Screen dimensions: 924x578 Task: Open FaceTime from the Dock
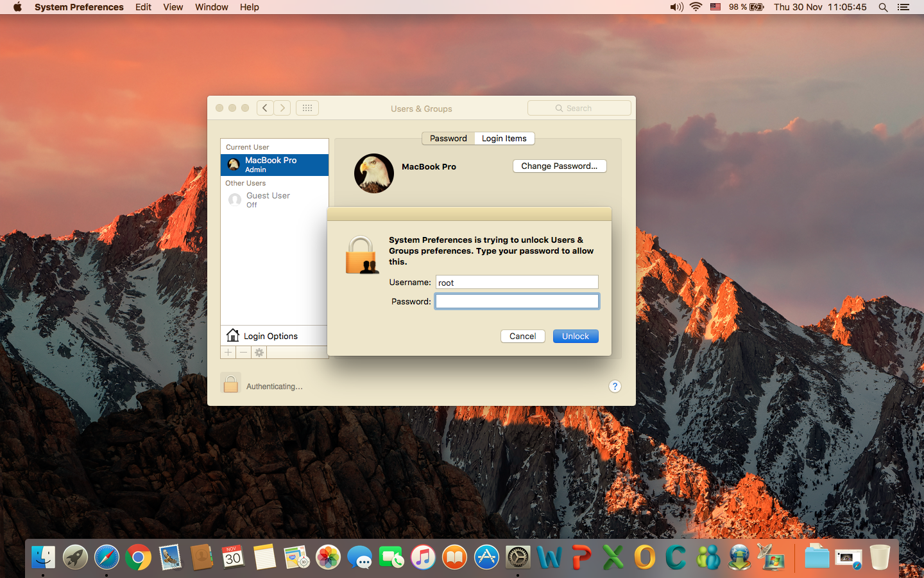point(391,557)
